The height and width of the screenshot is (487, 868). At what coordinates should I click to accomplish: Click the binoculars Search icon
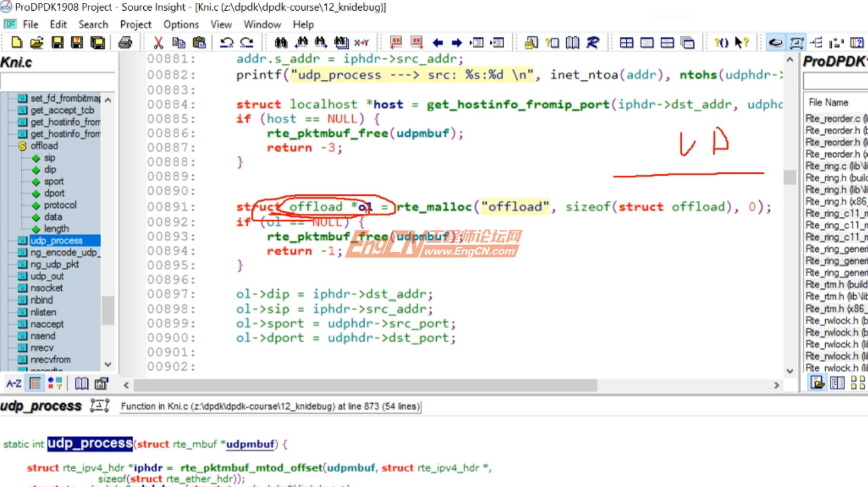[x=280, y=42]
